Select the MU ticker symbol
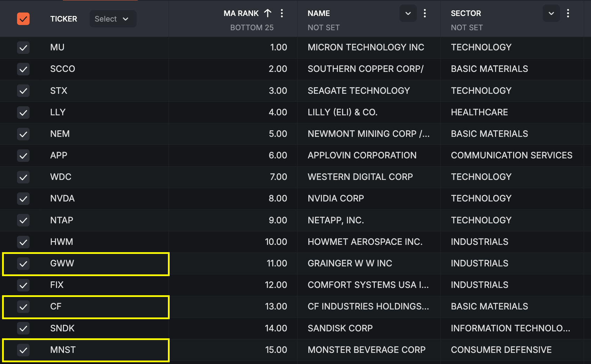 (x=57, y=47)
